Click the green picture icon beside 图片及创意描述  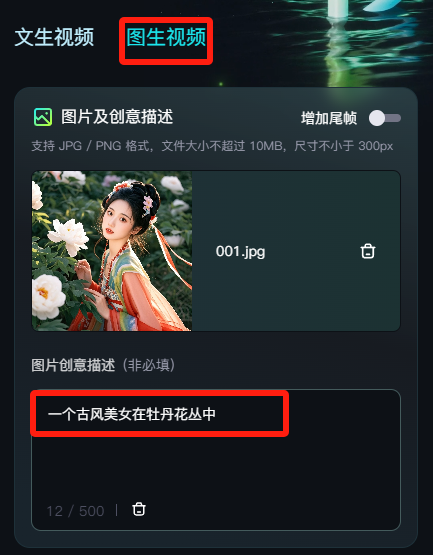(x=43, y=117)
